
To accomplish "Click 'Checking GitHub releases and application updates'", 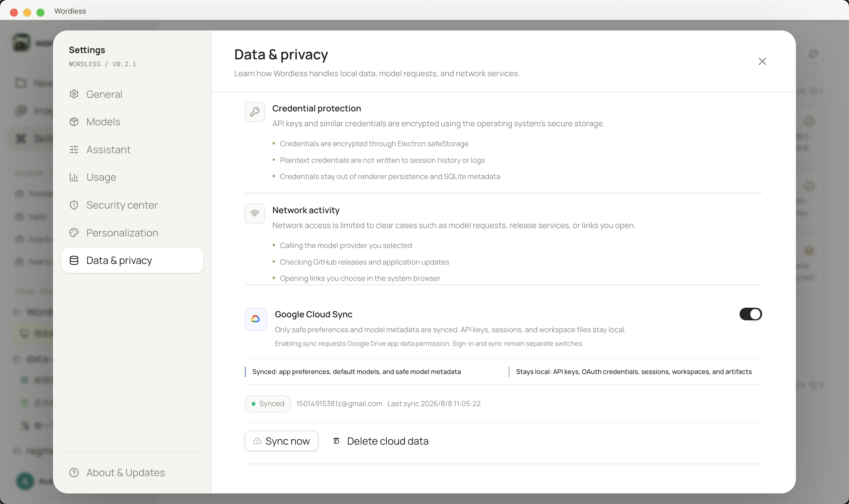I will coord(364,262).
